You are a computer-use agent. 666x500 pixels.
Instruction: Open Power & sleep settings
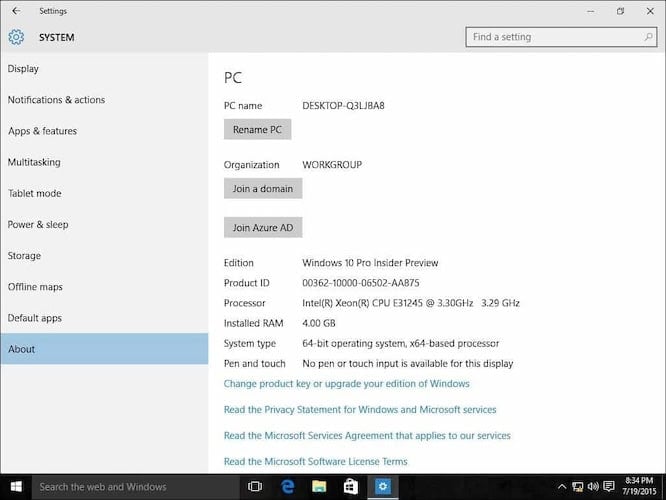click(104, 224)
